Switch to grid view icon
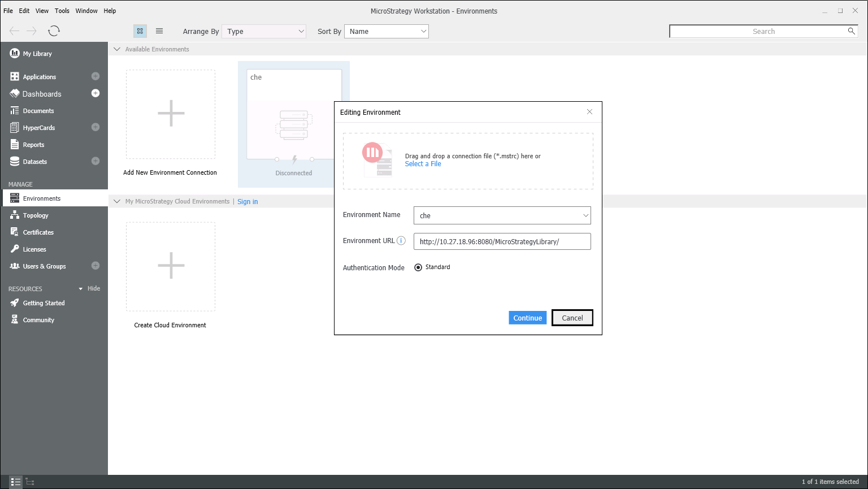 140,31
